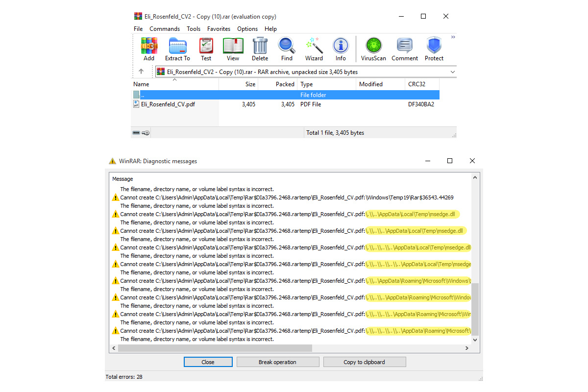The image size is (588, 392).
Task: Click the PDF file icon of Eli_Rosenfeld_CV.pdf
Action: coord(136,104)
